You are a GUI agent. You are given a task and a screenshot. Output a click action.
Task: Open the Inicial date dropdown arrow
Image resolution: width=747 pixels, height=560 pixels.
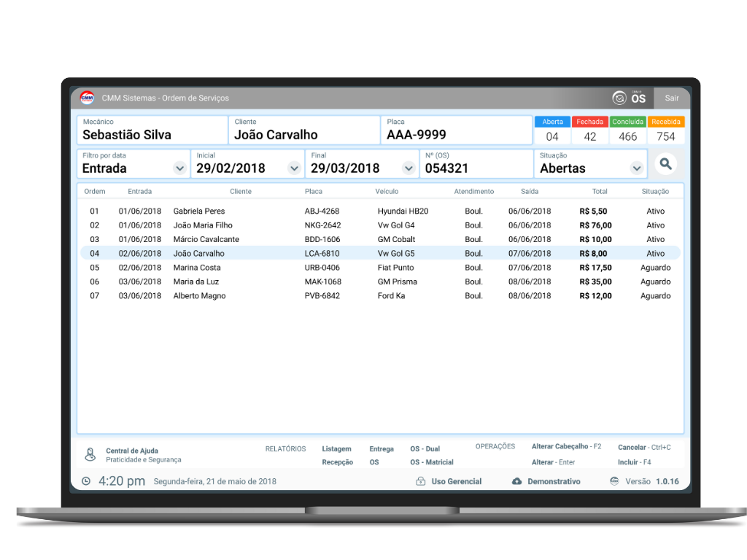[x=294, y=168]
